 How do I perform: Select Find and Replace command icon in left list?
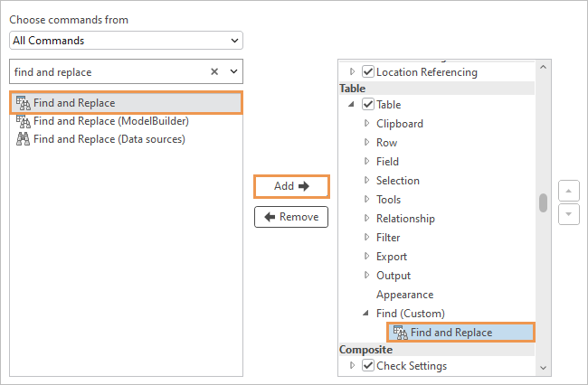[x=23, y=103]
